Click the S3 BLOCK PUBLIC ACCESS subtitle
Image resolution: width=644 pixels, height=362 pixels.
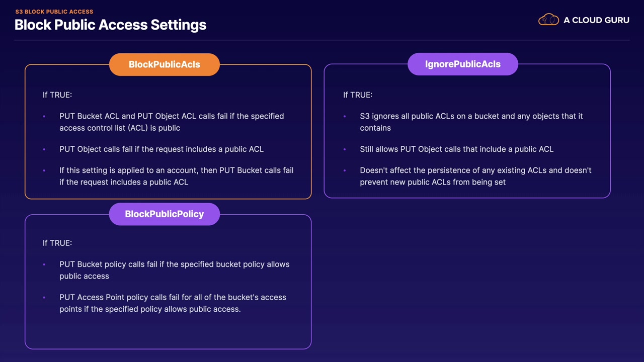coord(54,12)
